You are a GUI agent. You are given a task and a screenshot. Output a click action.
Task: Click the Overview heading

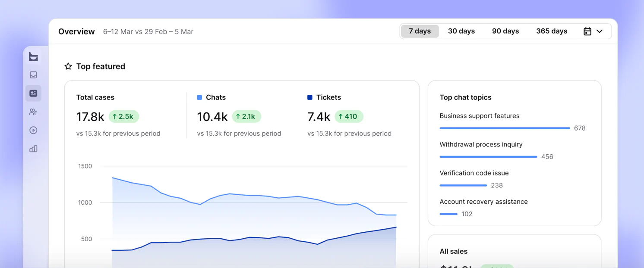[76, 31]
